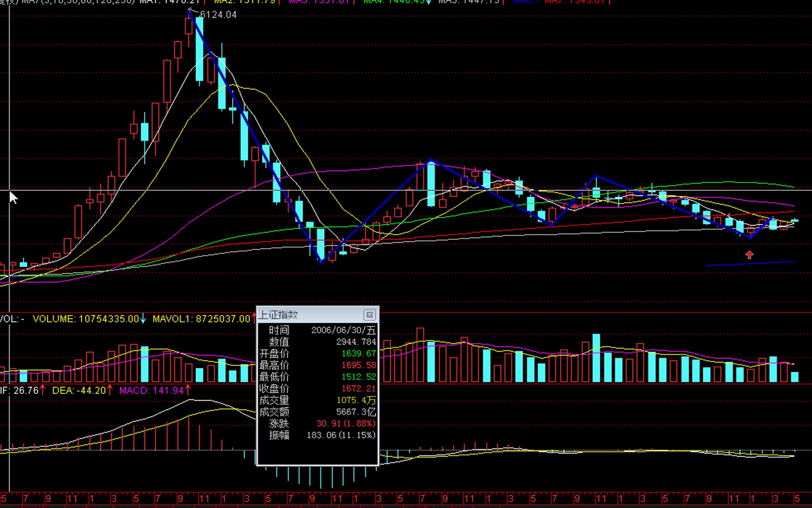Click the 振幅 value 183.06 (11.15%)

(341, 436)
